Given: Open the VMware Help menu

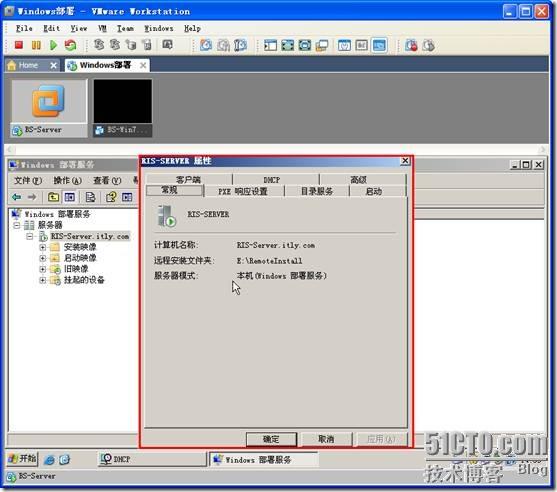Looking at the screenshot, I should 192,28.
